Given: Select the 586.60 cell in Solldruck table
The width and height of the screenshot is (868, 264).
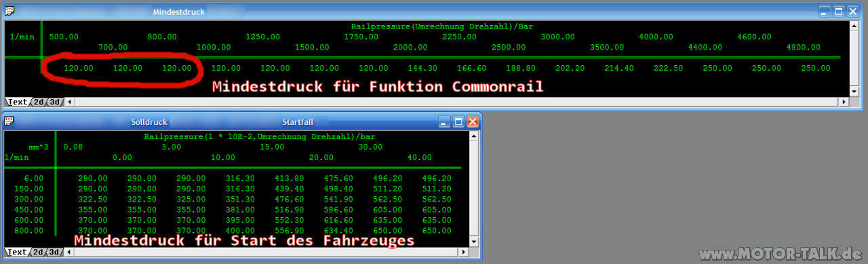Looking at the screenshot, I should pos(339,210).
